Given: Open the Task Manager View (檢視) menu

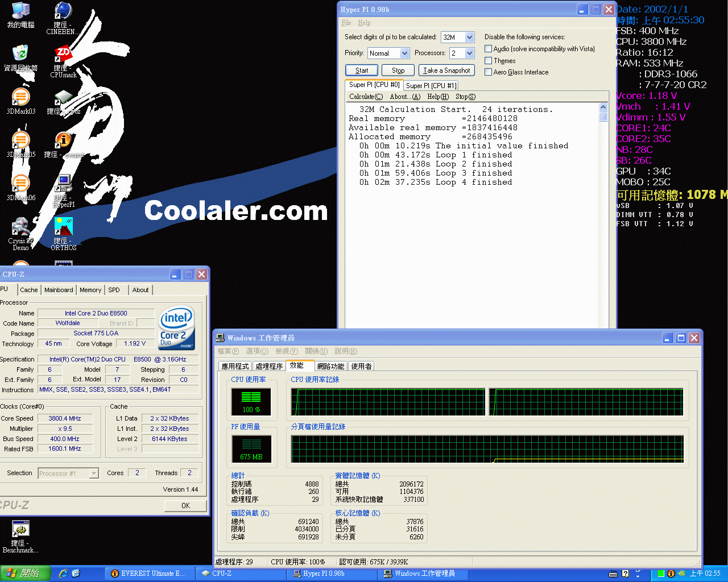Looking at the screenshot, I should (x=286, y=351).
